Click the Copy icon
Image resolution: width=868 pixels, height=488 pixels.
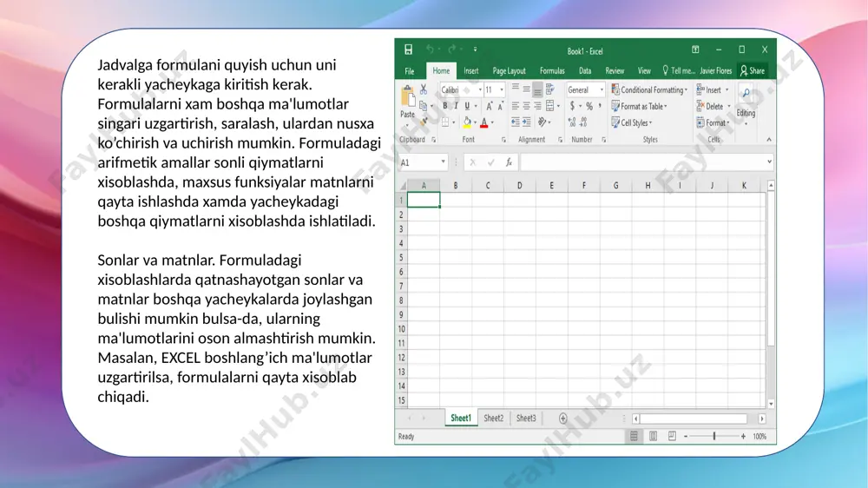pyautogui.click(x=424, y=106)
